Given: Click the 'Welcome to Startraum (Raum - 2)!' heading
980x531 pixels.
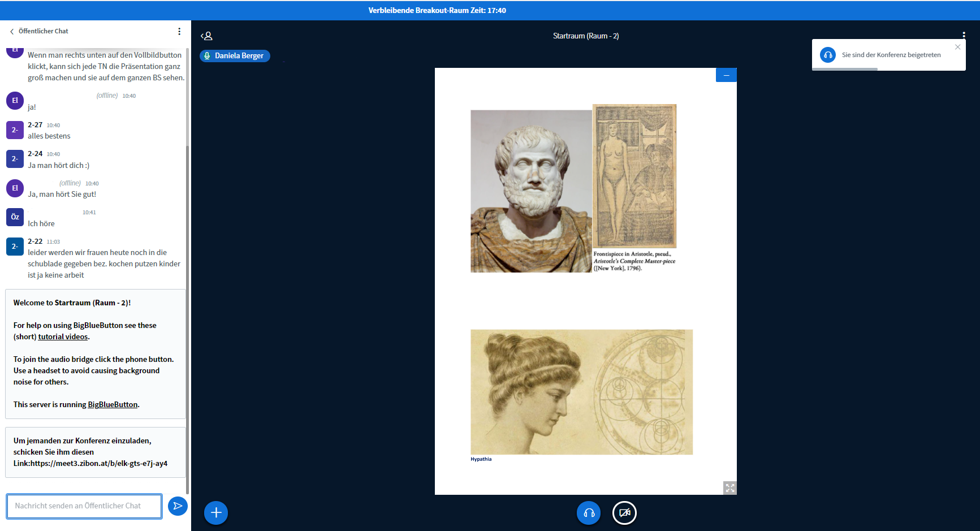Looking at the screenshot, I should coord(72,303).
